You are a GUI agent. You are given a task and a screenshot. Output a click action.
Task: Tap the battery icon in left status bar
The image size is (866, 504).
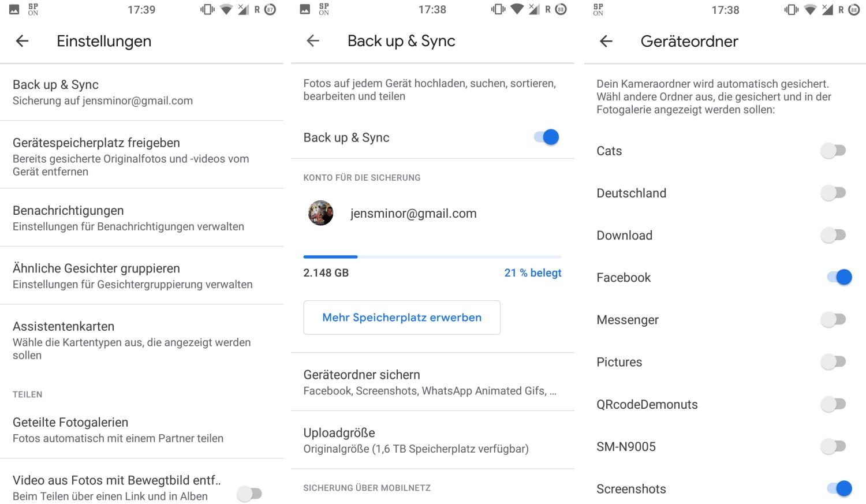click(270, 9)
